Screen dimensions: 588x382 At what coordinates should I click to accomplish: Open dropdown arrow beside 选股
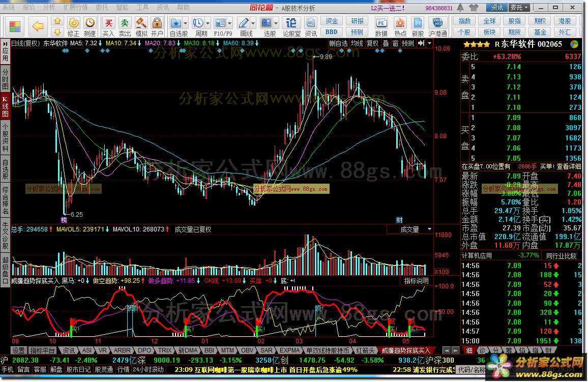click(x=276, y=23)
